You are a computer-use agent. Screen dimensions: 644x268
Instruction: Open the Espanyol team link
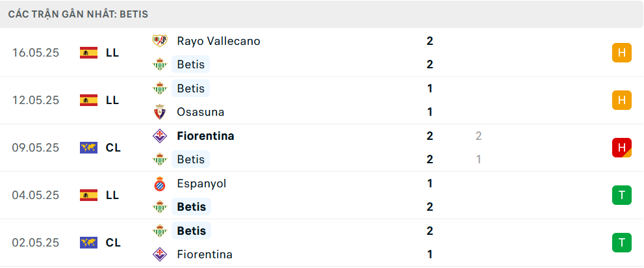pyautogui.click(x=201, y=183)
